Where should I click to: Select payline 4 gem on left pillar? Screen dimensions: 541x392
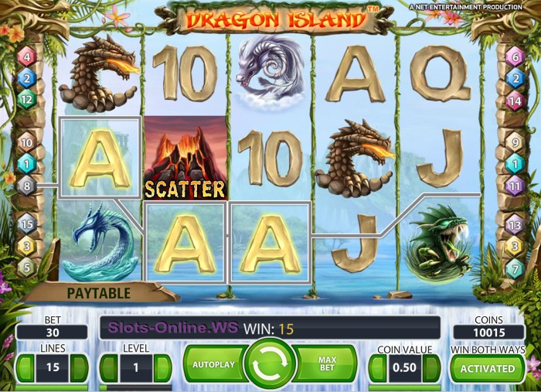[x=27, y=57]
